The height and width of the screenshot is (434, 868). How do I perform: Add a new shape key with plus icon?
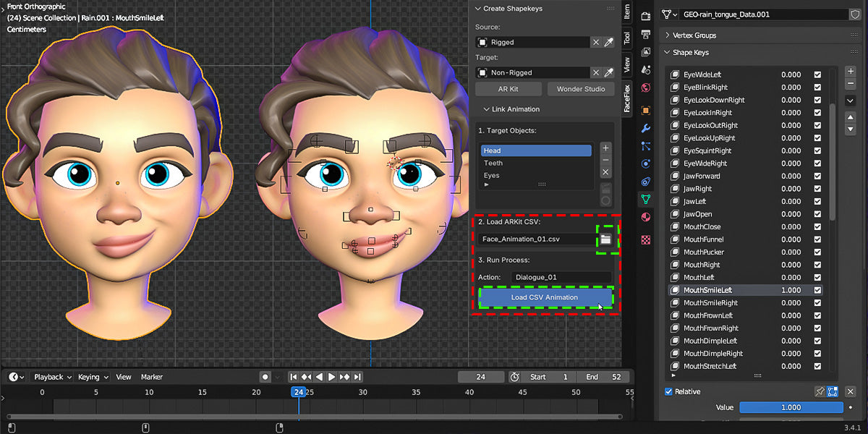pos(851,72)
